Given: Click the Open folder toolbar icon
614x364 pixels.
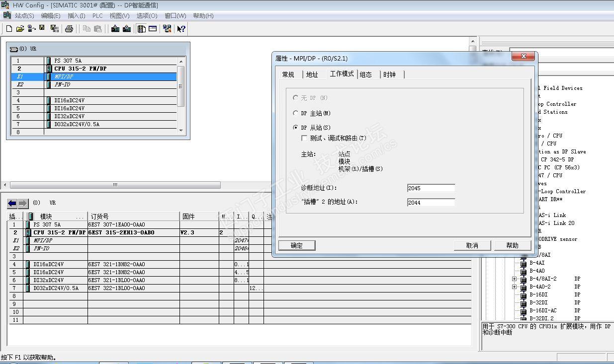Looking at the screenshot, I should click(20, 29).
